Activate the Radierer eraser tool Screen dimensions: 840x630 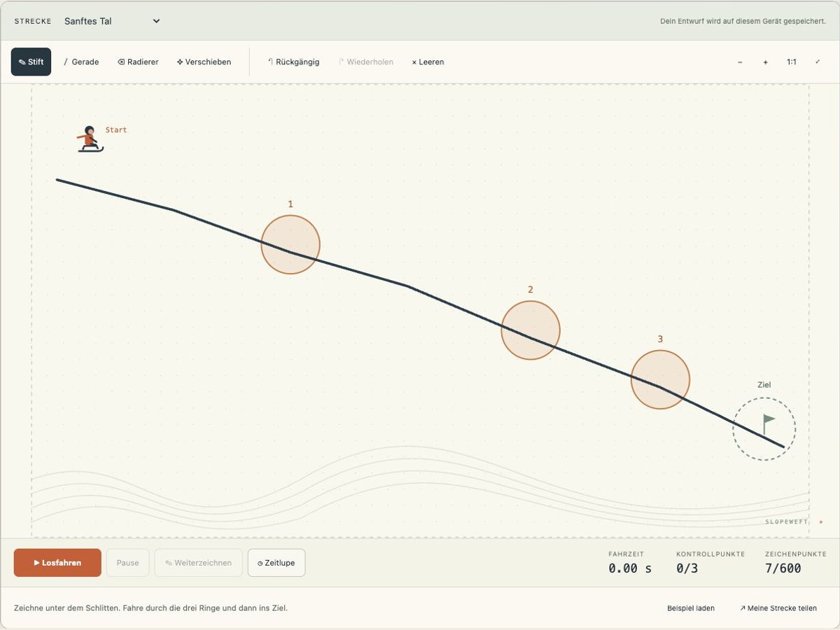[138, 62]
